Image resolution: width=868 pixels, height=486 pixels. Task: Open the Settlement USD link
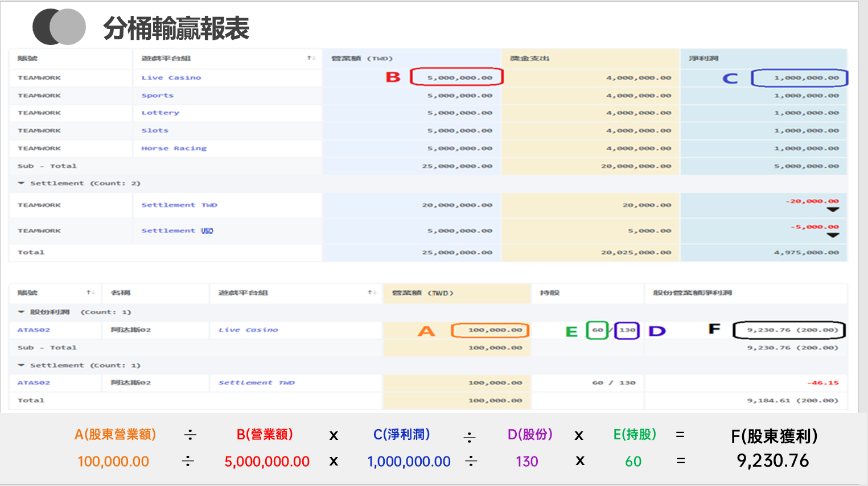tap(178, 230)
